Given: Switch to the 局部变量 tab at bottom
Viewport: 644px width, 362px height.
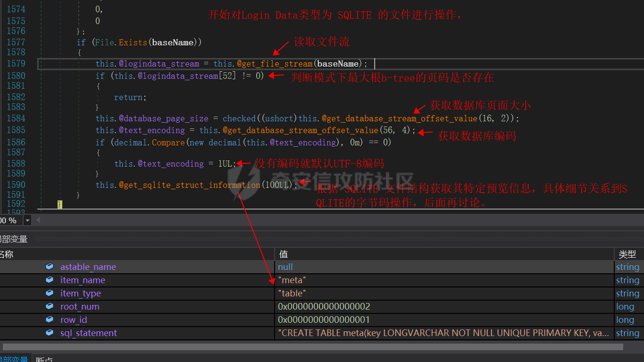Looking at the screenshot, I should [13, 359].
